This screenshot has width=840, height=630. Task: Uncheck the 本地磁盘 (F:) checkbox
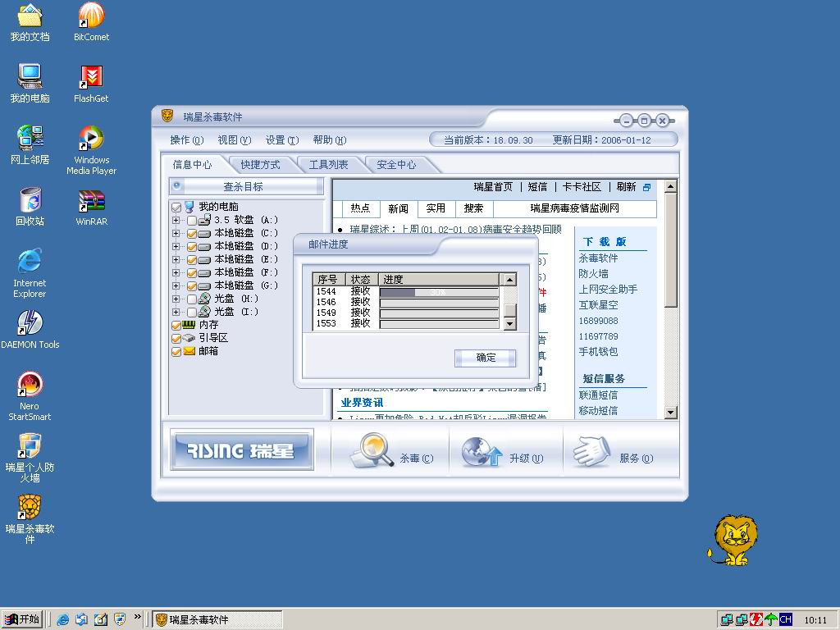192,272
